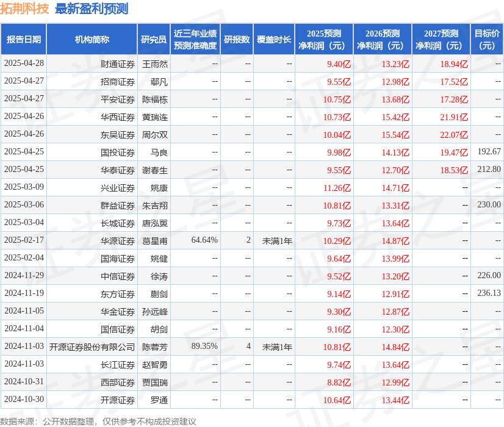504x427 pixels.
Task: Select the 报告日期 column header
Action: (24, 39)
